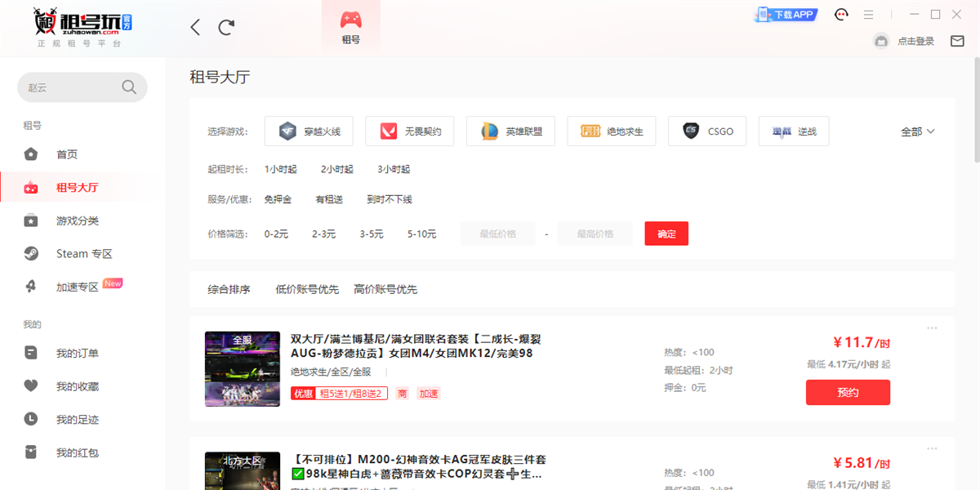Open the mail messages icon
The height and width of the screenshot is (490, 980).
coord(957,41)
